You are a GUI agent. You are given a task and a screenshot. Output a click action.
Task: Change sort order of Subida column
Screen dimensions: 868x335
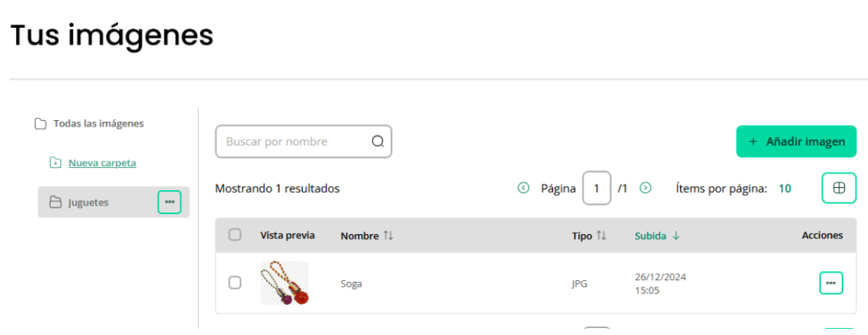pos(656,236)
